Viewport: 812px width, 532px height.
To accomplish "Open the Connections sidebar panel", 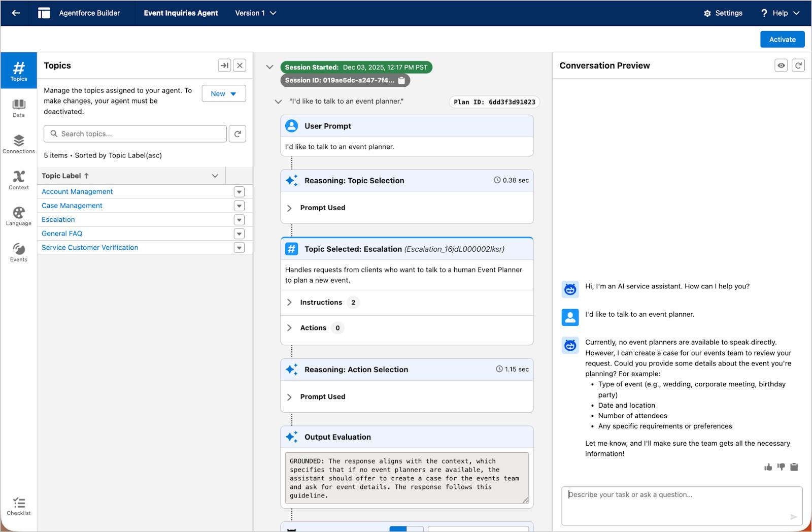I will tap(19, 143).
